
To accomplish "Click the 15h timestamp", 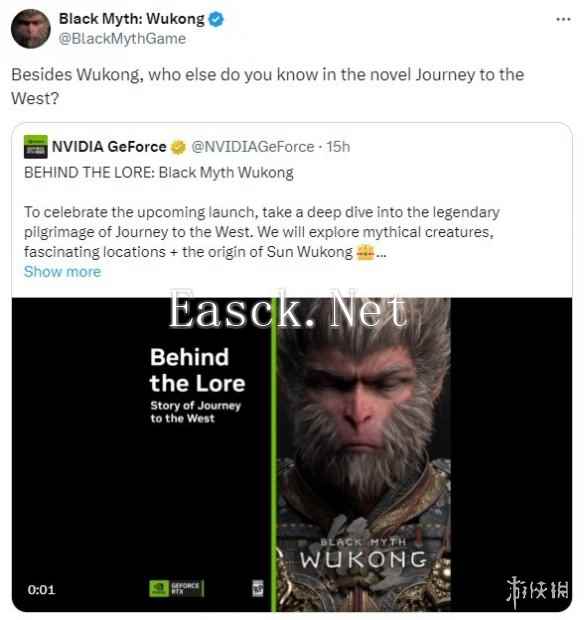I will pos(338,147).
